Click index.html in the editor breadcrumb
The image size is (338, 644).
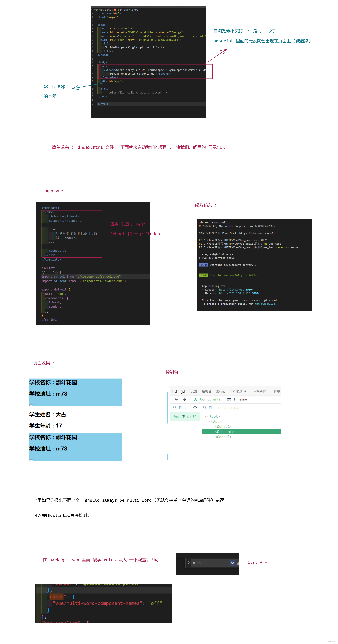coord(123,10)
